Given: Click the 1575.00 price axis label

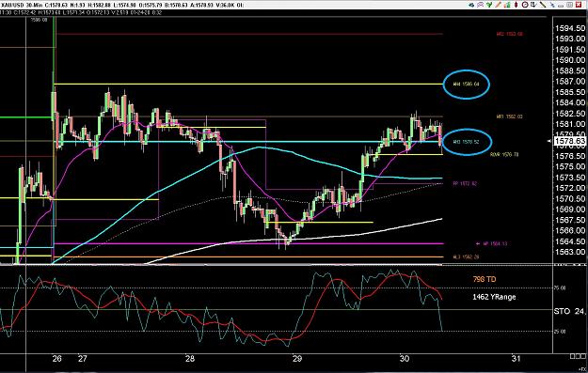Looking at the screenshot, I should point(570,166).
